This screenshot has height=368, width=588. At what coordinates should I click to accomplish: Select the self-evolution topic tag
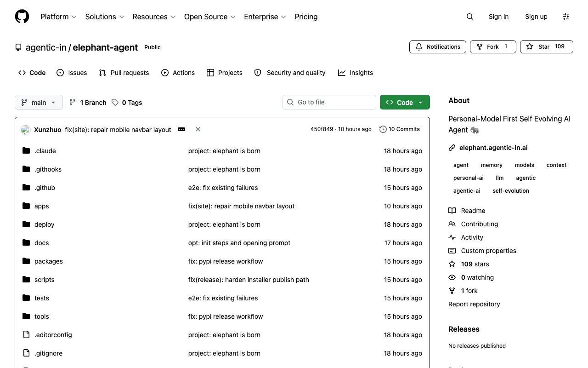[511, 191]
